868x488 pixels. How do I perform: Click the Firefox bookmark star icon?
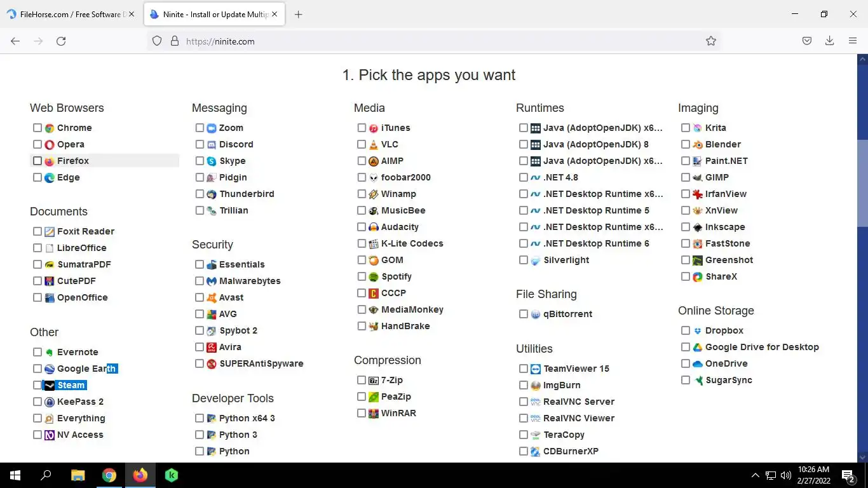tap(711, 41)
